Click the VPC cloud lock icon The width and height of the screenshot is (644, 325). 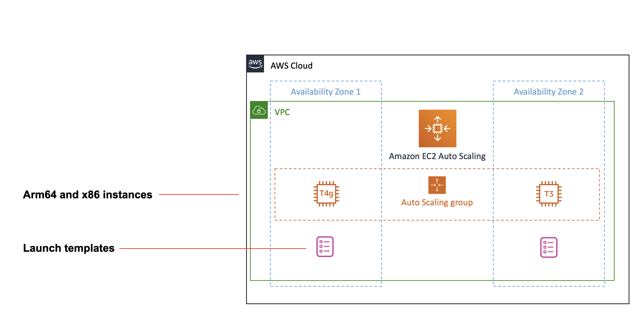point(259,110)
